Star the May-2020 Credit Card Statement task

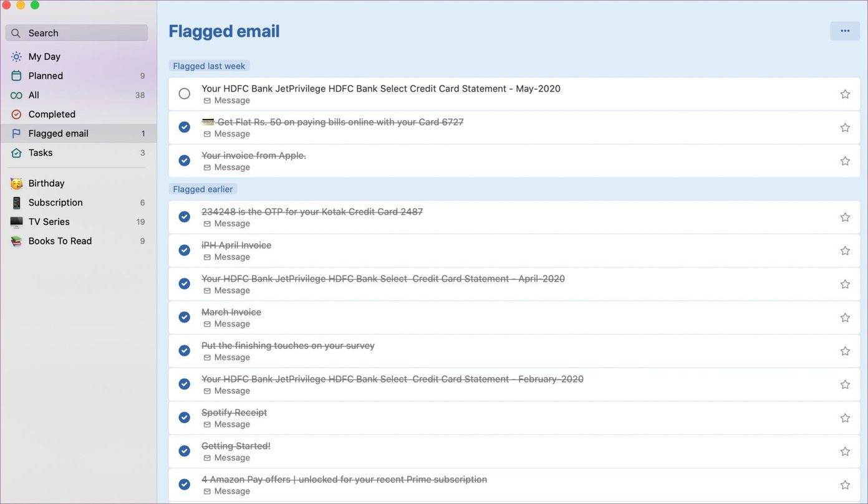coord(845,94)
